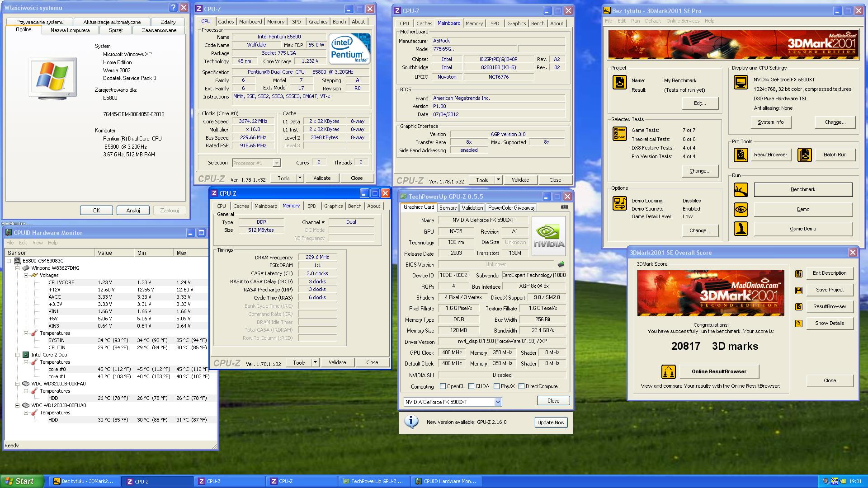868x488 pixels.
Task: Click the System Info button in 3DMark2001
Action: coord(770,122)
